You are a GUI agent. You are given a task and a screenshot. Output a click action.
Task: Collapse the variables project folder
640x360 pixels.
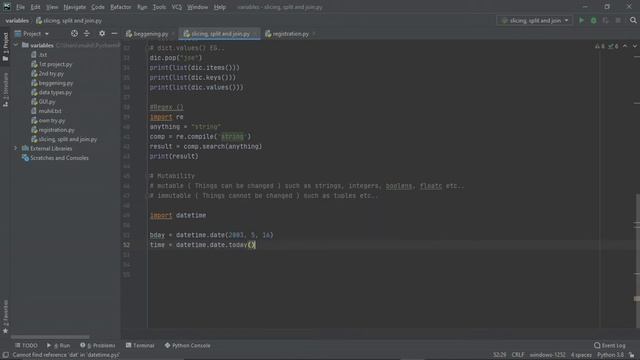[16, 45]
